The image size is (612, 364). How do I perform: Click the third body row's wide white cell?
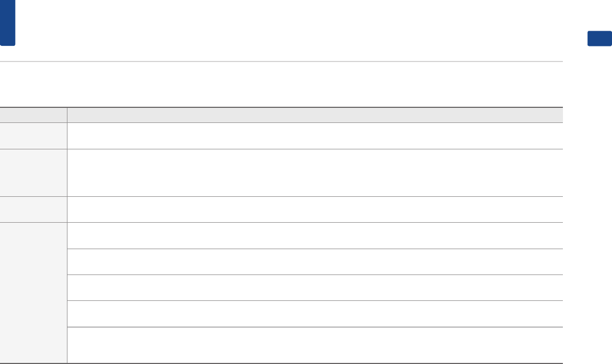(315, 210)
